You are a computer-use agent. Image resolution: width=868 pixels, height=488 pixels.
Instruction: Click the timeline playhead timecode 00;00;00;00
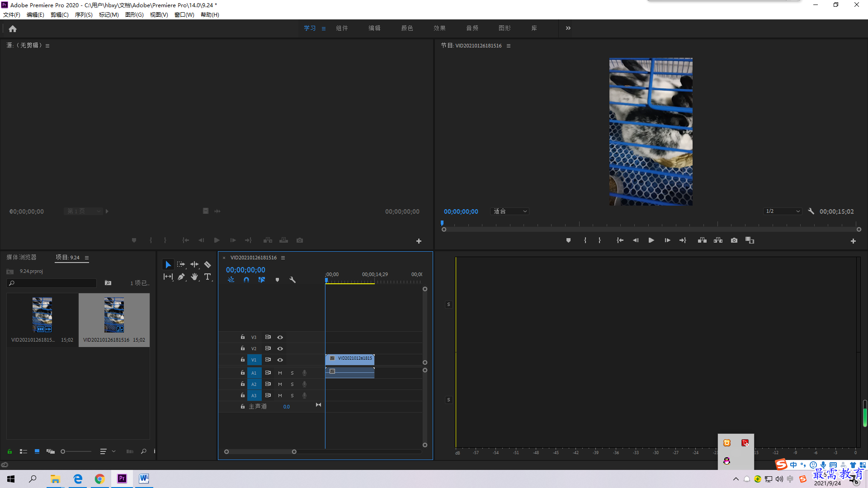(x=245, y=270)
